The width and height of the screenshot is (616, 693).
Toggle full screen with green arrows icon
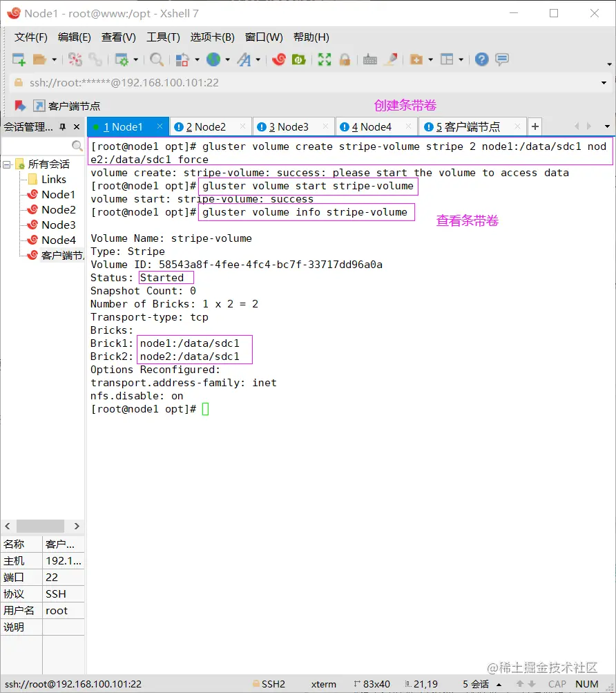[x=325, y=59]
